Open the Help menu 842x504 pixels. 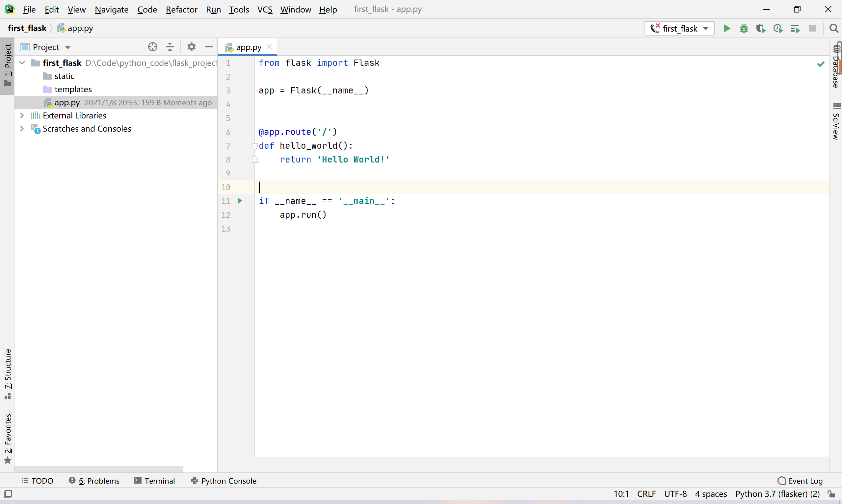pyautogui.click(x=328, y=10)
